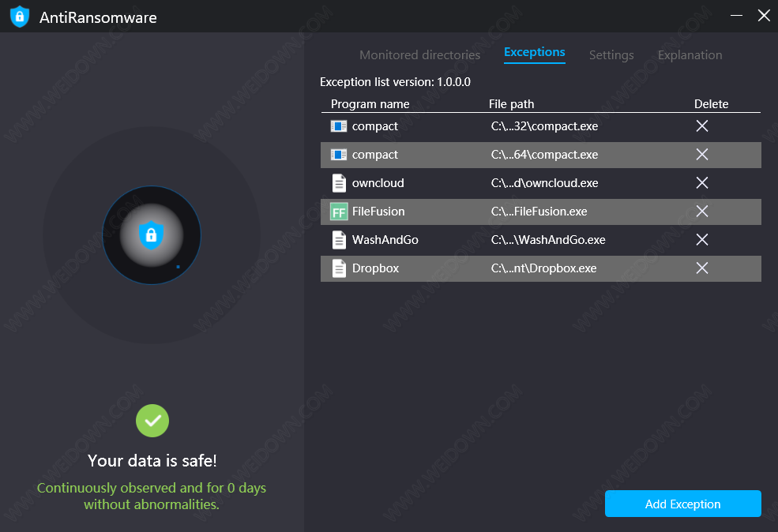This screenshot has height=532, width=778.
Task: Select the owncloud program name
Action: (378, 183)
